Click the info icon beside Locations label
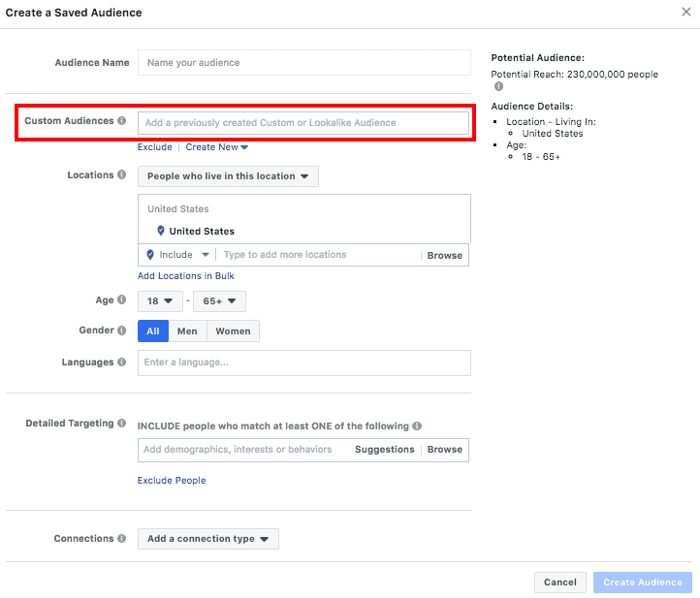 pyautogui.click(x=121, y=174)
